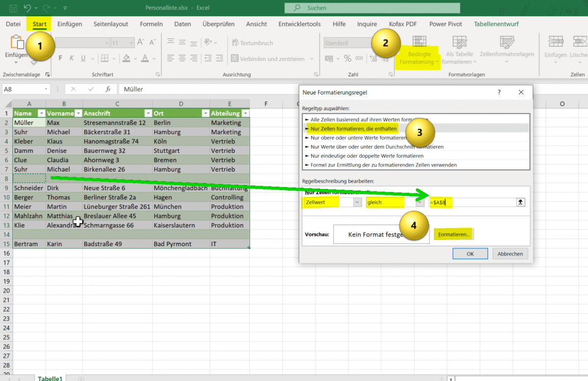The width and height of the screenshot is (588, 381).
Task: Open the 'gleich' comparison dropdown
Action: [419, 202]
